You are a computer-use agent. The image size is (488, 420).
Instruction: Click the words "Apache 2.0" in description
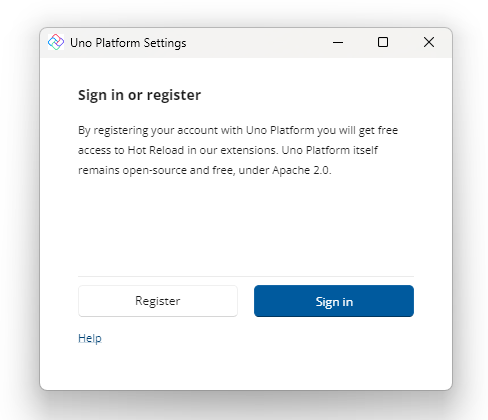point(301,170)
